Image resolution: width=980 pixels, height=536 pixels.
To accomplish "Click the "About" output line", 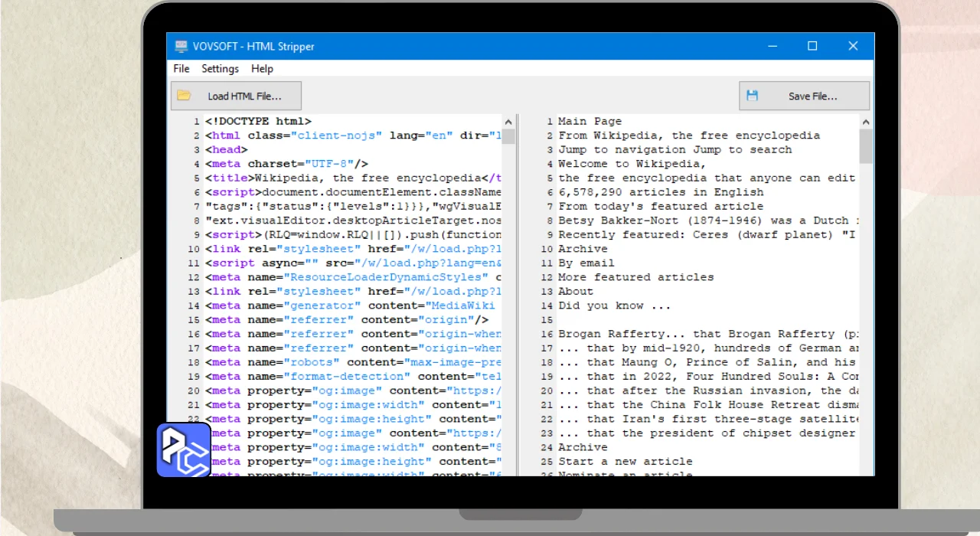I will coord(576,291).
